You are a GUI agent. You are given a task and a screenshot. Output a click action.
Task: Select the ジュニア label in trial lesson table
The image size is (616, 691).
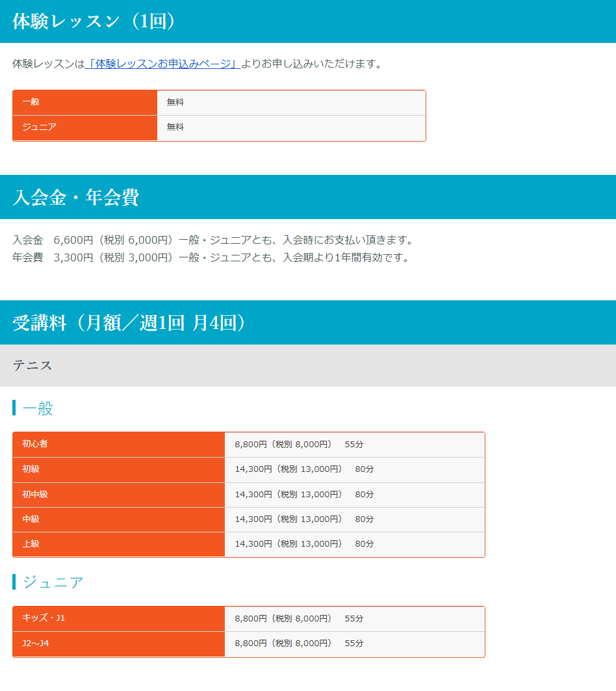[39, 127]
